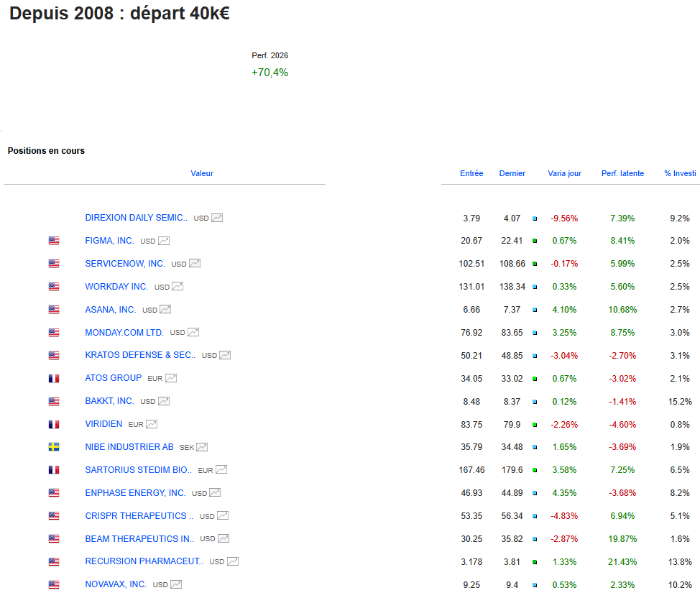The height and width of the screenshot is (598, 700).
Task: Open ASANA, INC. stock page
Action: click(110, 310)
